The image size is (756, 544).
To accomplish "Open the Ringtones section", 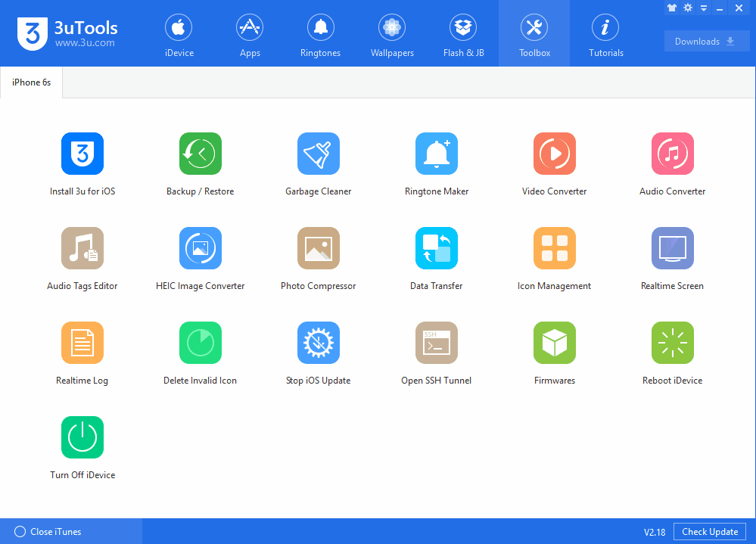I will tap(321, 35).
